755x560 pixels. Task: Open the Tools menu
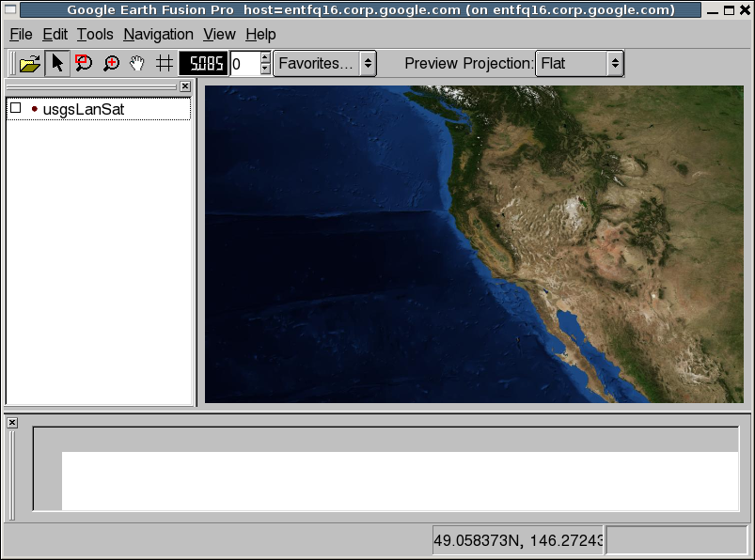coord(94,34)
